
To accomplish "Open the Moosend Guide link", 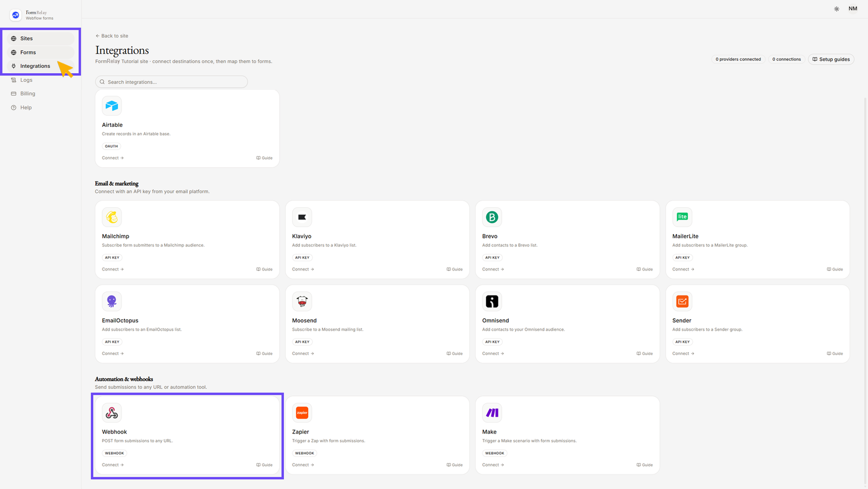I will pyautogui.click(x=455, y=353).
